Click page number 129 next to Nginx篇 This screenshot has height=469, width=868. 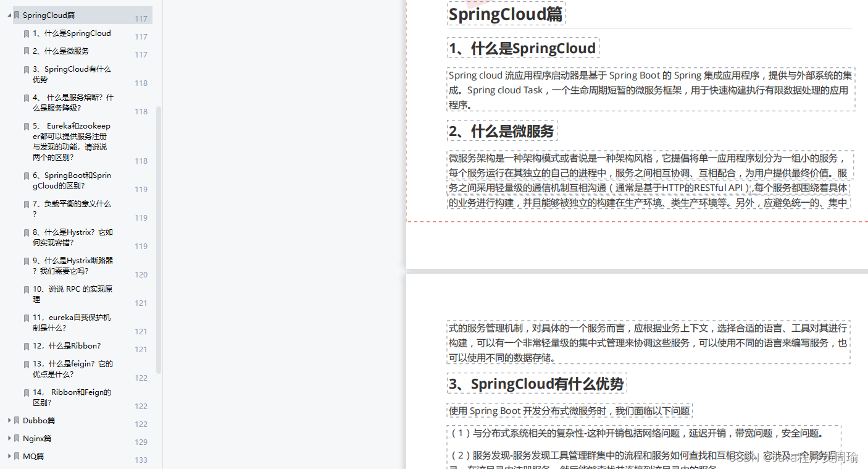pyautogui.click(x=141, y=442)
